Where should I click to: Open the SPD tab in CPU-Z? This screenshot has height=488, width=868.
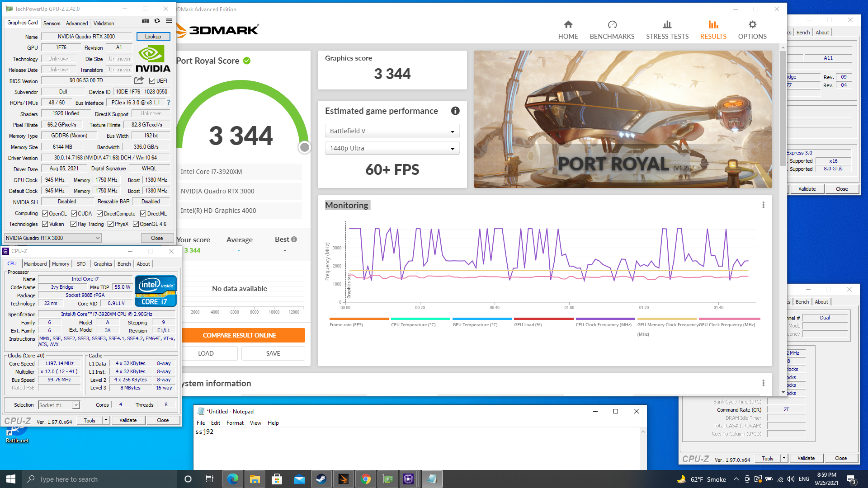pyautogui.click(x=81, y=264)
